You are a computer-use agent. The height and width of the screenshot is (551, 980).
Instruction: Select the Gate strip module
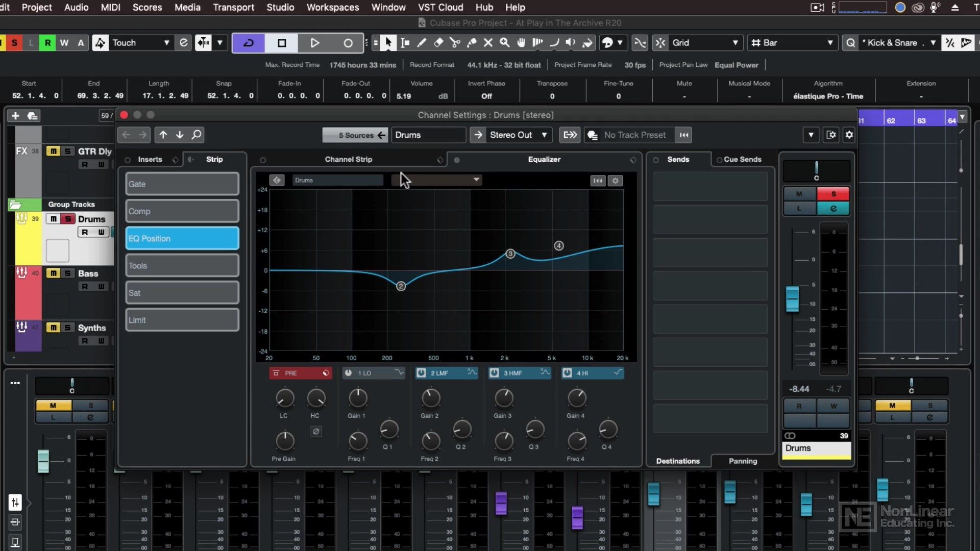coord(182,184)
